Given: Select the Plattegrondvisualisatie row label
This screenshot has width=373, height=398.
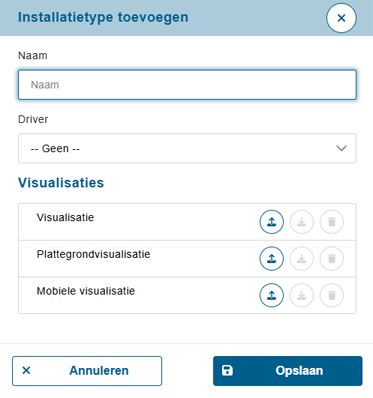Looking at the screenshot, I should pyautogui.click(x=93, y=254).
